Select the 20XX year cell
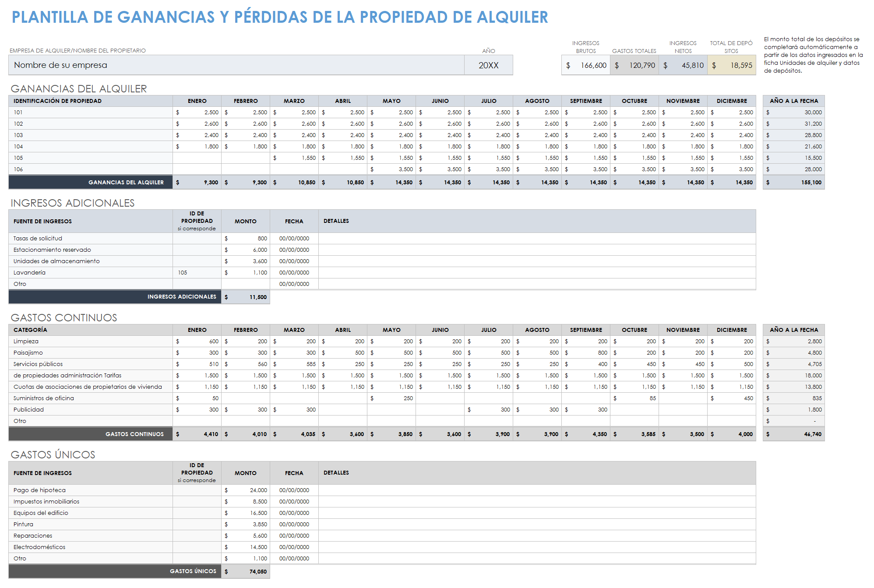874x588 pixels. click(x=489, y=65)
